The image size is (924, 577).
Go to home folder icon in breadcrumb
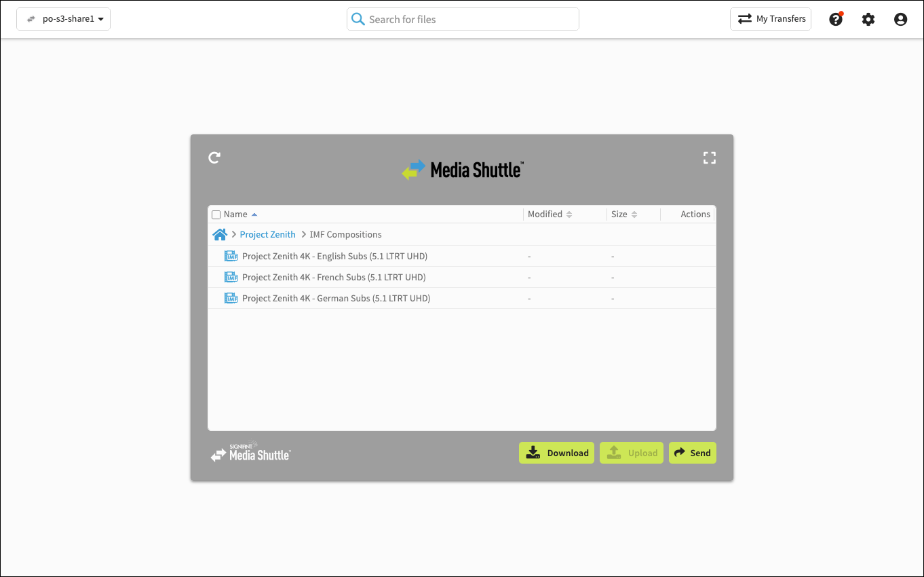coord(220,235)
